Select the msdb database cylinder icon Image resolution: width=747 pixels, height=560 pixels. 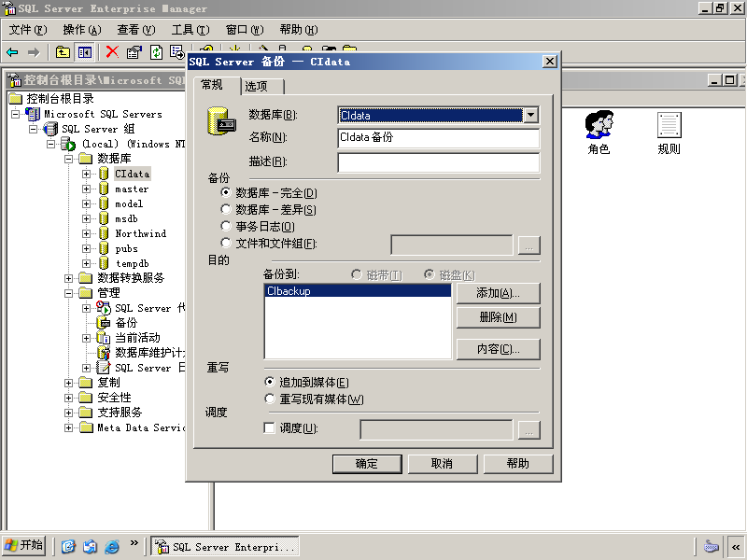coord(104,218)
